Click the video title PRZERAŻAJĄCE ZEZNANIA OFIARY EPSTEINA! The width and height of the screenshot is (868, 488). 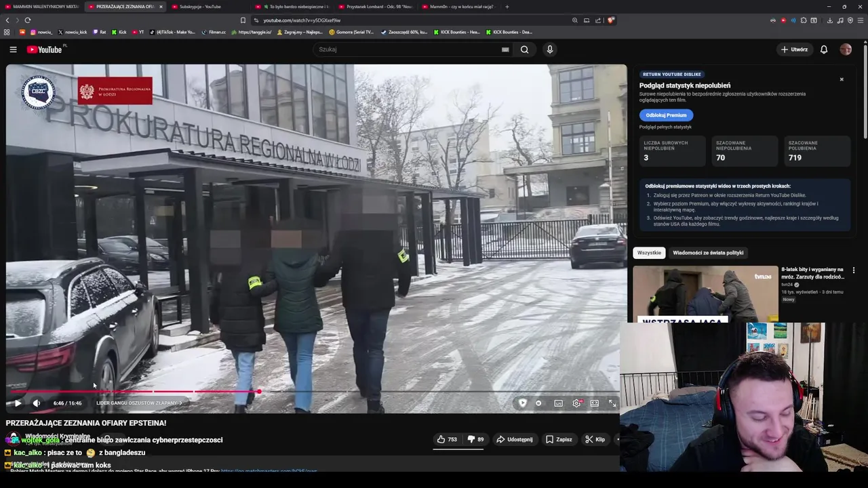coord(86,423)
